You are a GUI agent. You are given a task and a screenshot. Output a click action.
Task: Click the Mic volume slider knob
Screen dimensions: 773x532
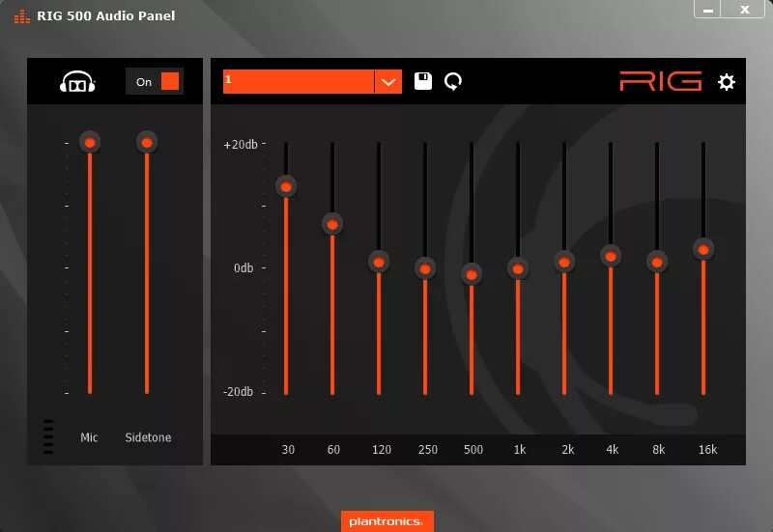90,142
